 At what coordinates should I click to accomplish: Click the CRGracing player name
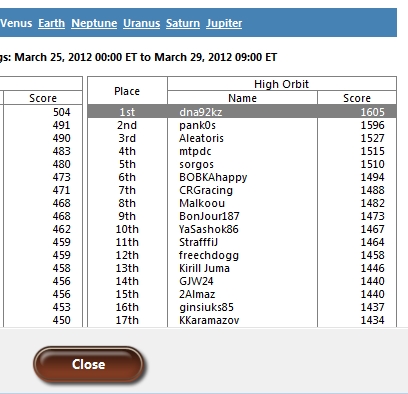206,190
